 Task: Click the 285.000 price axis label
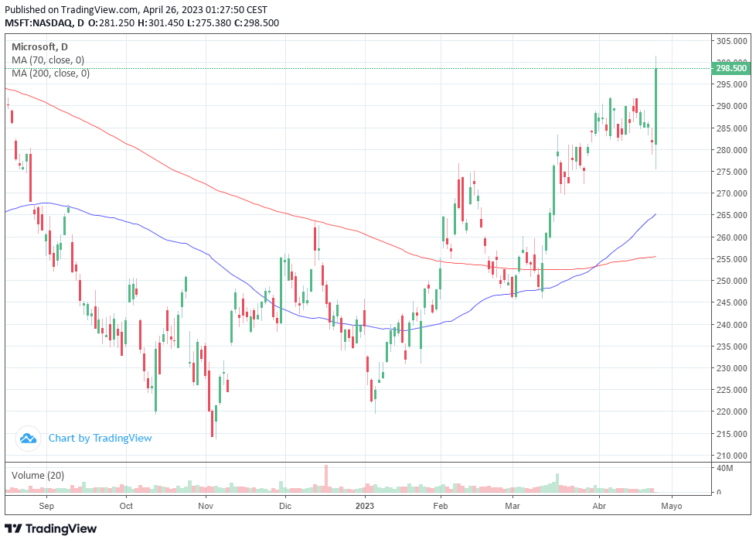point(731,128)
